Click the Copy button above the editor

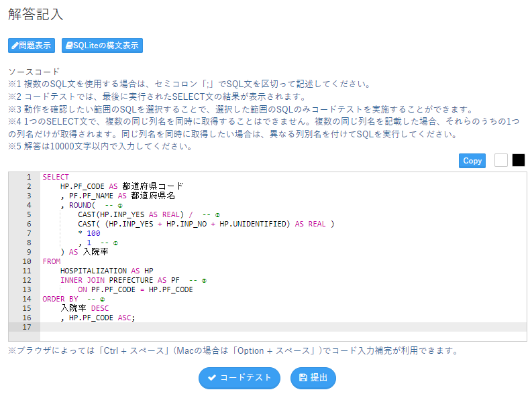click(472, 161)
